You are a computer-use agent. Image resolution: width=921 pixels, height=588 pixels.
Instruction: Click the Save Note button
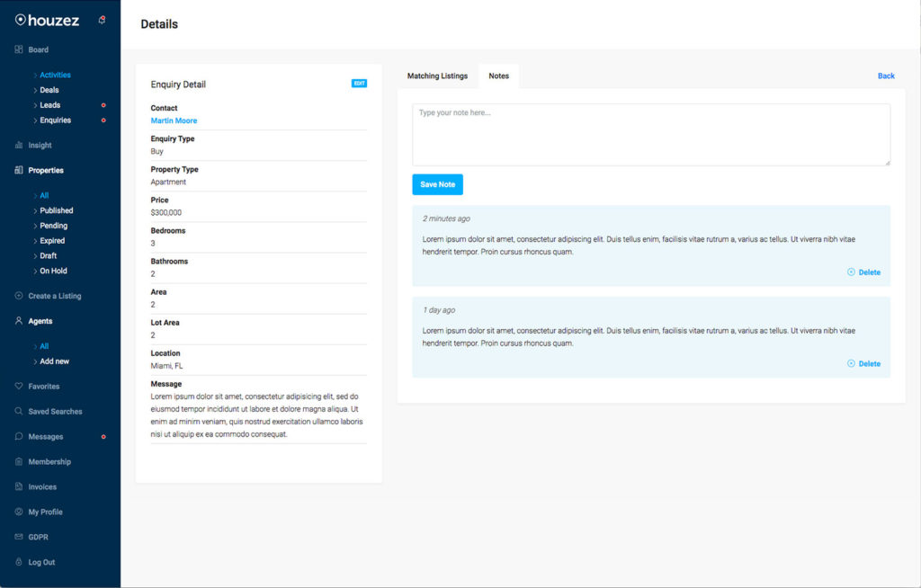(438, 184)
